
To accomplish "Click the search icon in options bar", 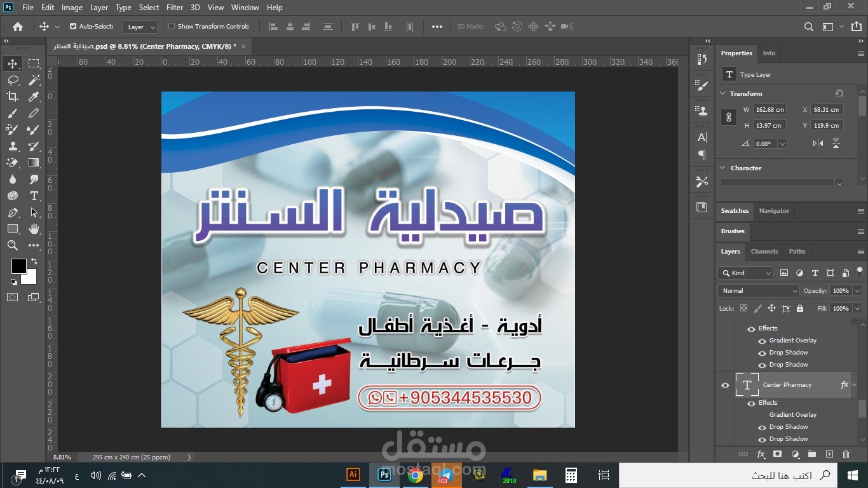I will pyautogui.click(x=808, y=27).
